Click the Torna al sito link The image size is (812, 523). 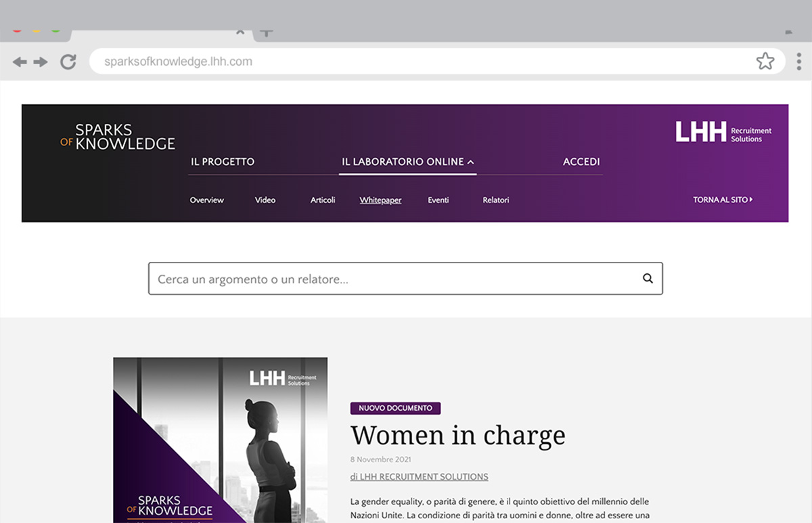coord(723,200)
